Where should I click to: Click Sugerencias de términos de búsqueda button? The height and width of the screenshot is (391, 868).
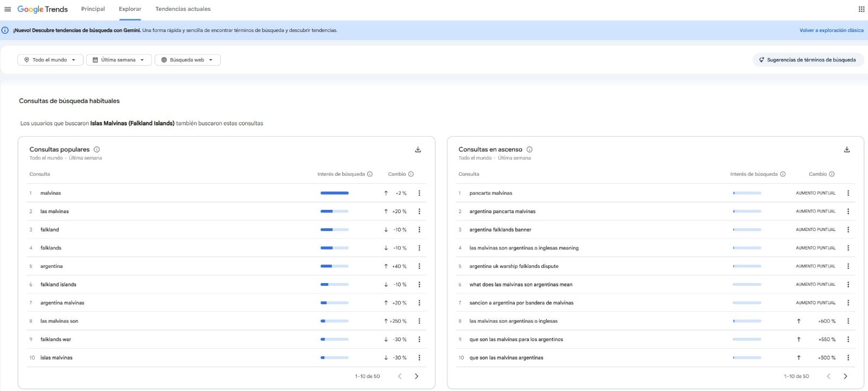pos(808,60)
